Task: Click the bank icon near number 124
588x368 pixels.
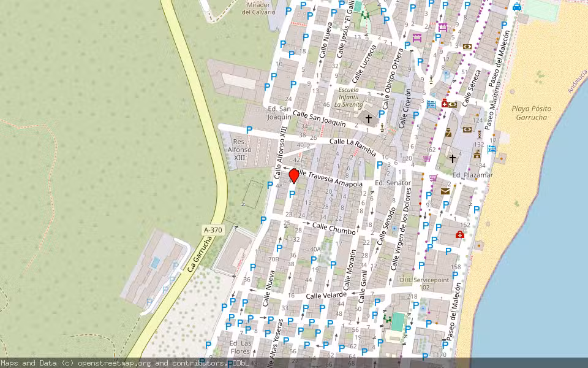Action: coord(467,129)
